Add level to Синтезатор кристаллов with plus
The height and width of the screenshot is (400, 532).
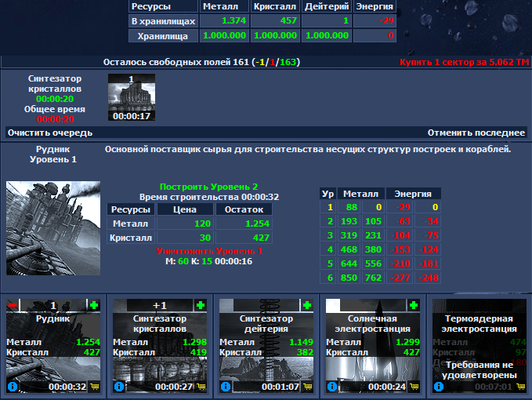201,305
